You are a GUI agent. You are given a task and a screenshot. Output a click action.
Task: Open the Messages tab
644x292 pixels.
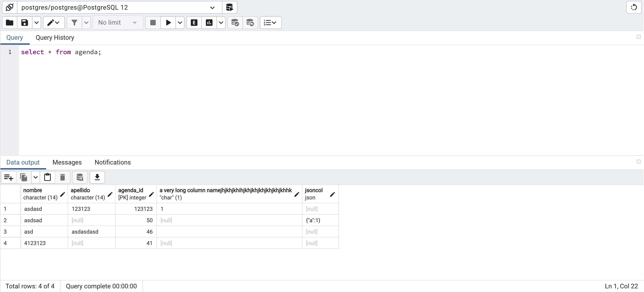click(x=67, y=162)
